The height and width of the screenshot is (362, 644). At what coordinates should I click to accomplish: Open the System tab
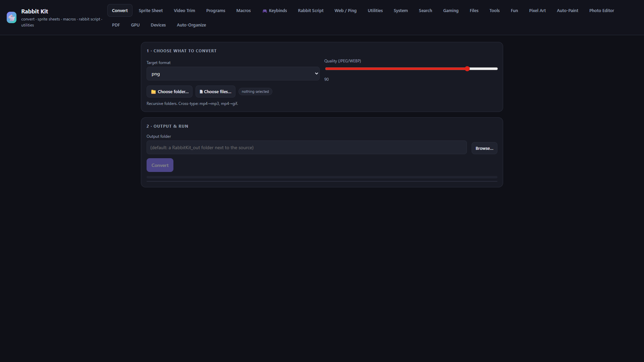(x=401, y=10)
